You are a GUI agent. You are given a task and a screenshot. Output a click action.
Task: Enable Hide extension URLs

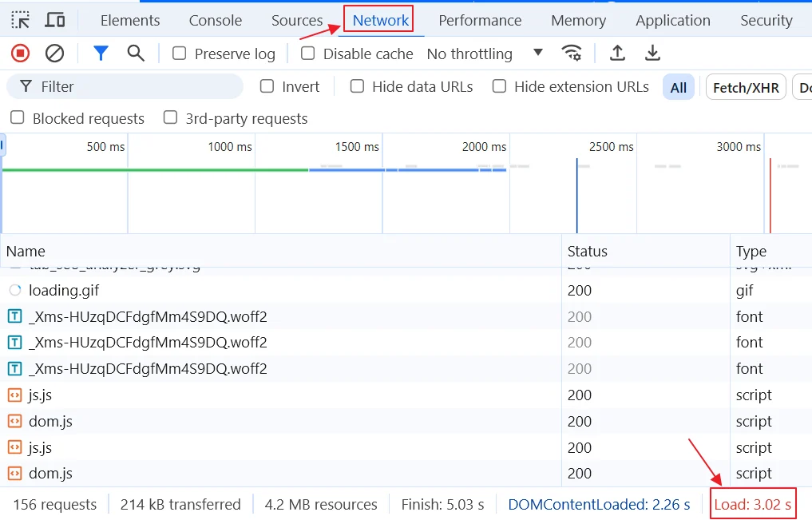(x=499, y=86)
